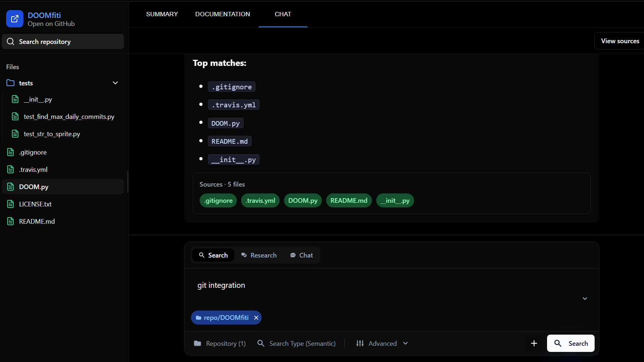The height and width of the screenshot is (362, 644).
Task: Click the sidebar vertical scrollbar handle
Action: point(128,182)
